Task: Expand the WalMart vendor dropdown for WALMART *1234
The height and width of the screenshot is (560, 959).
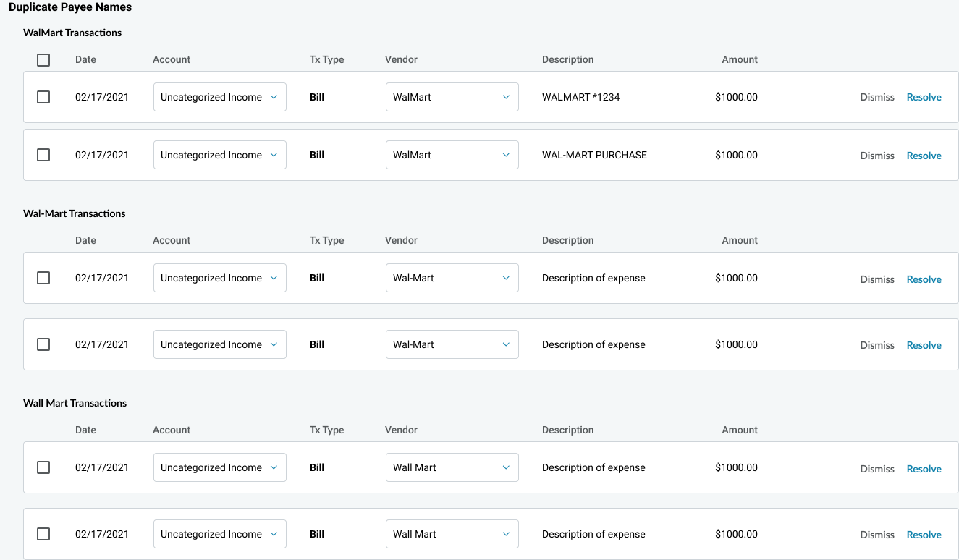Action: pyautogui.click(x=452, y=97)
